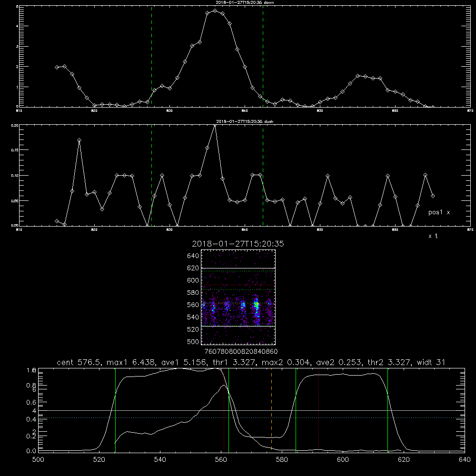Click the 'thr2 3.327' statistic
476x476 pixels.
click(x=389, y=362)
